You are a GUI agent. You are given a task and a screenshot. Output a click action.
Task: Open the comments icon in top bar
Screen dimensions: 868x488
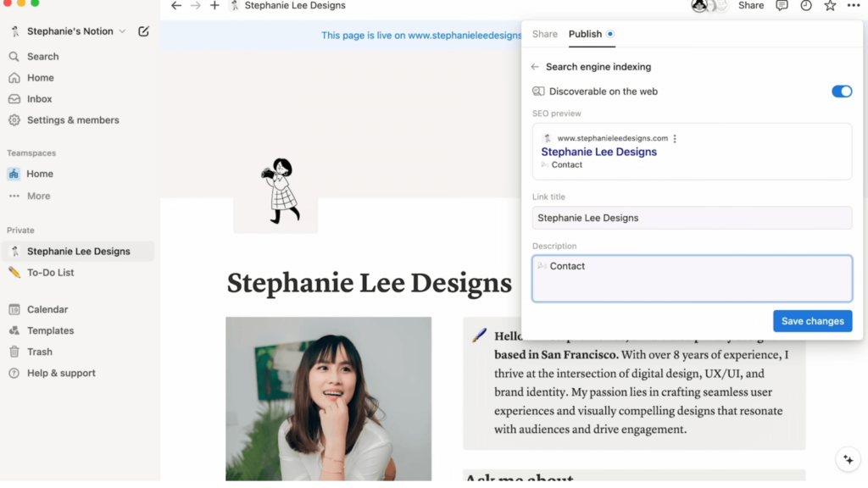(782, 6)
